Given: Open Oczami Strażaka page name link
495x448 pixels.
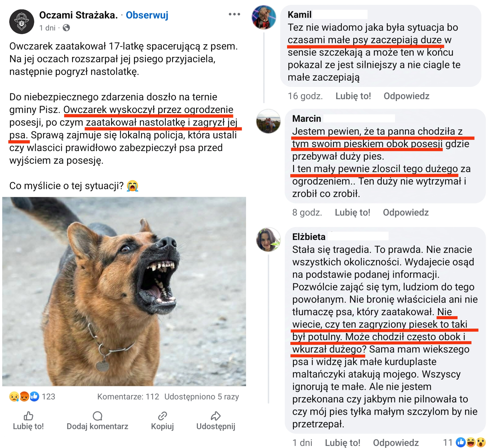Looking at the screenshot, I should tap(79, 15).
